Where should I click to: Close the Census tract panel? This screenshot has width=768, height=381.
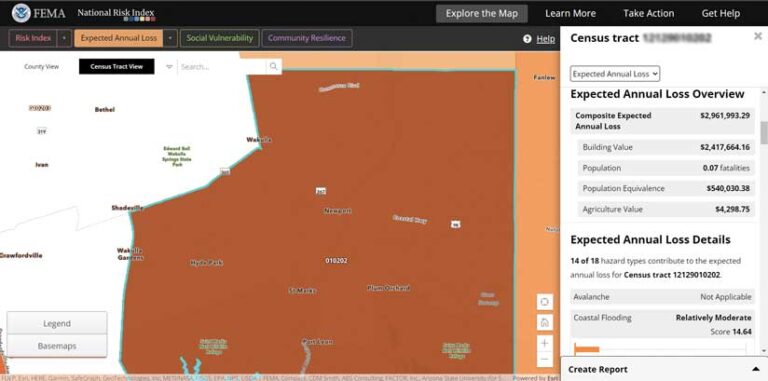coord(758,36)
